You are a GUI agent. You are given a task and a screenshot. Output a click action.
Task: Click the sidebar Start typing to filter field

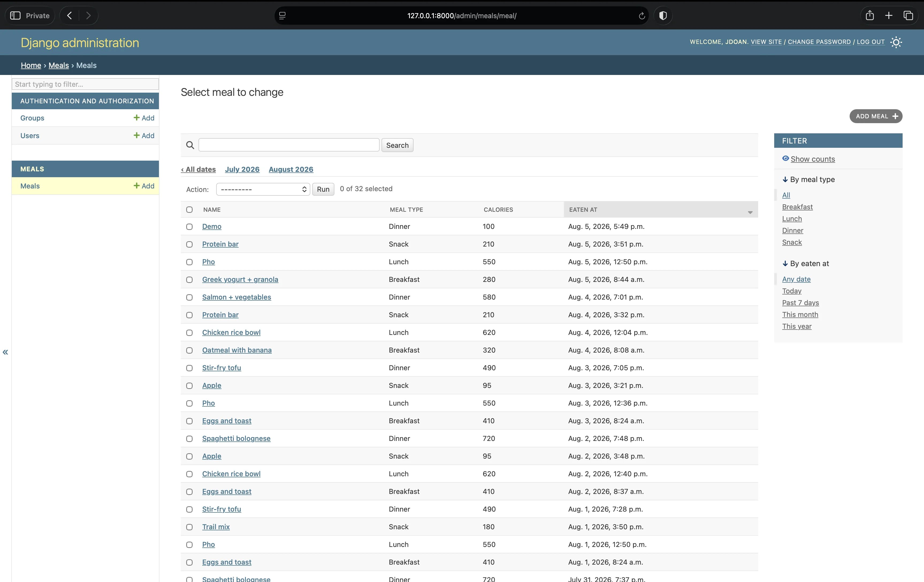point(85,84)
